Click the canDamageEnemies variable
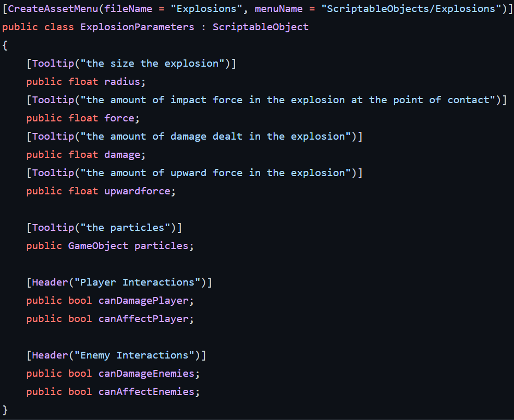Image resolution: width=514 pixels, height=420 pixels. pos(146,374)
